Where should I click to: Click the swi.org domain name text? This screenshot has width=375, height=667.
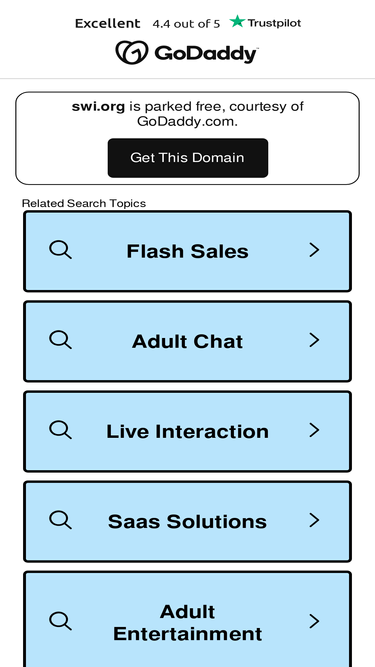[98, 106]
